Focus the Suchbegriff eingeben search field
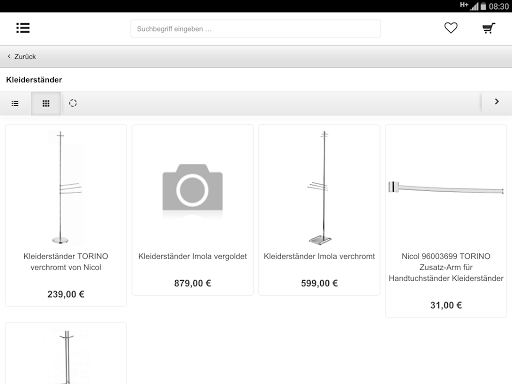Viewport: 512px width, 384px height. [x=255, y=29]
